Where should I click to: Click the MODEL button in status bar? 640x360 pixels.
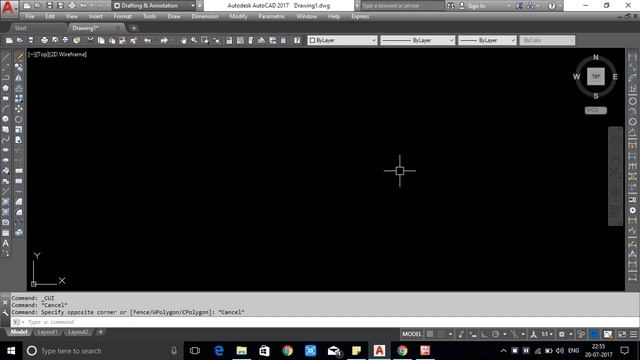(411, 334)
